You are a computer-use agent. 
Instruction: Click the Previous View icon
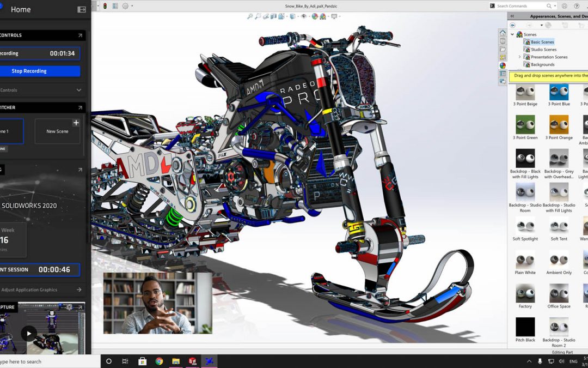coord(266,16)
